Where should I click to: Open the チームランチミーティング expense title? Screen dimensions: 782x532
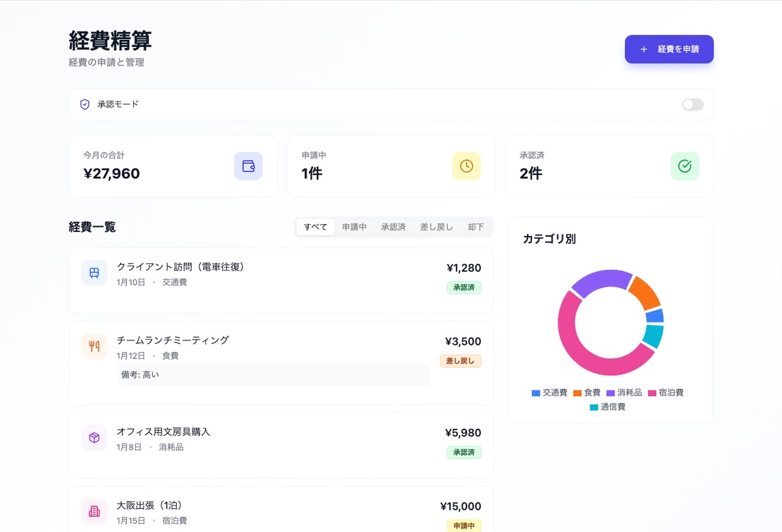pos(172,340)
